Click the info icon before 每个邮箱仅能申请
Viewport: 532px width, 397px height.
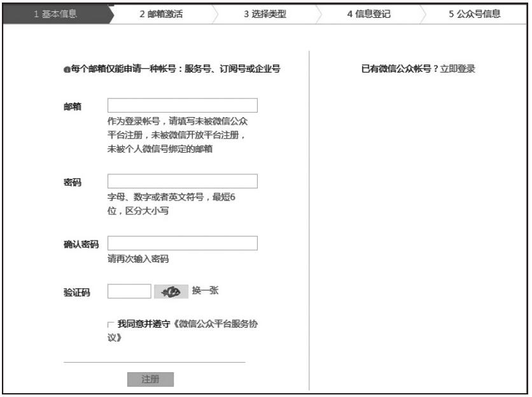pos(67,69)
